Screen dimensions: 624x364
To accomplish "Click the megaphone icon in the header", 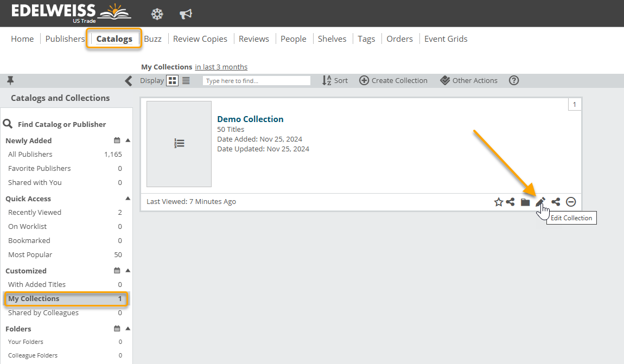I will (x=186, y=14).
